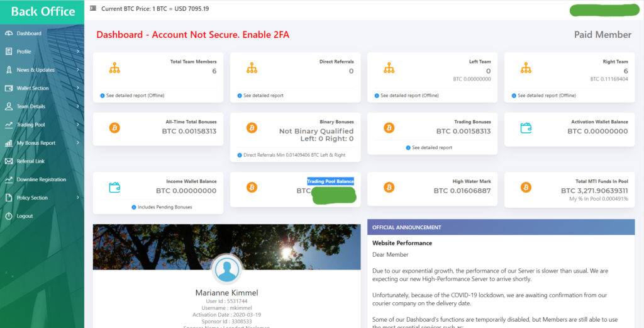Open the Team Details menu label
The width and height of the screenshot is (644, 328).
[31, 106]
